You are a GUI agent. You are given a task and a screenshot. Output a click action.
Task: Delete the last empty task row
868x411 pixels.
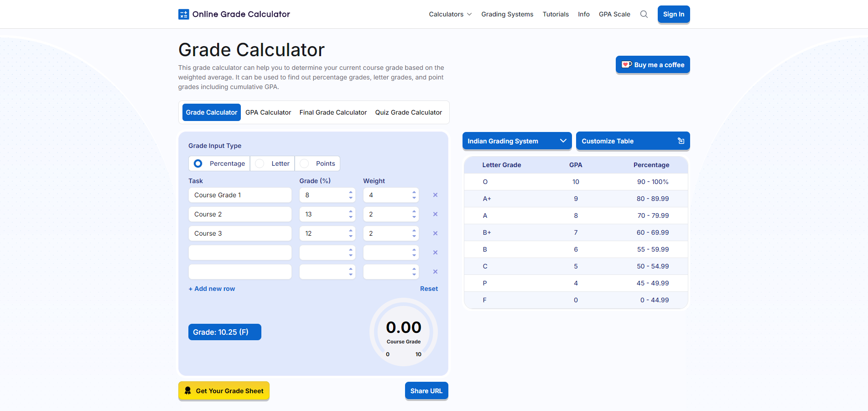435,272
